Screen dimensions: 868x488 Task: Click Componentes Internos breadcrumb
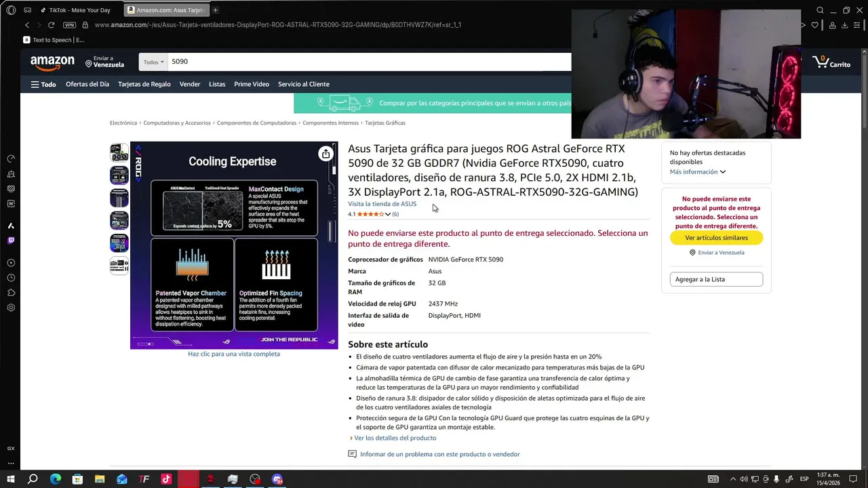click(x=330, y=123)
